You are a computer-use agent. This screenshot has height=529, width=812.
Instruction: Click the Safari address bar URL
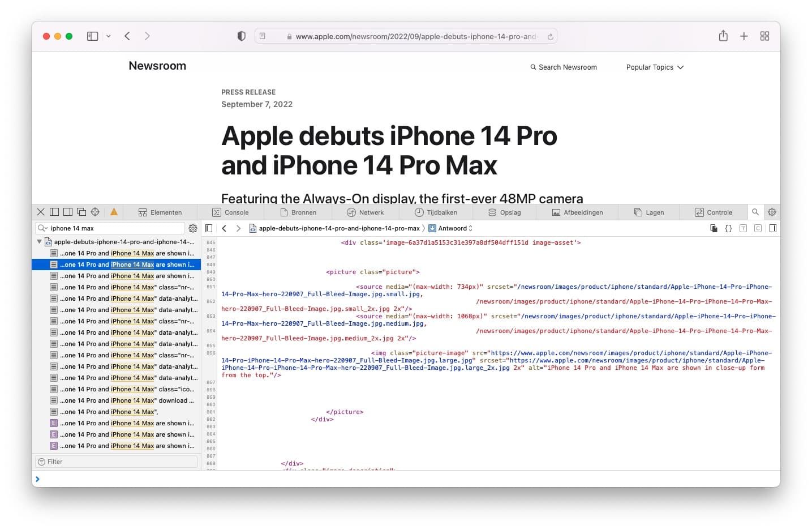tap(416, 36)
